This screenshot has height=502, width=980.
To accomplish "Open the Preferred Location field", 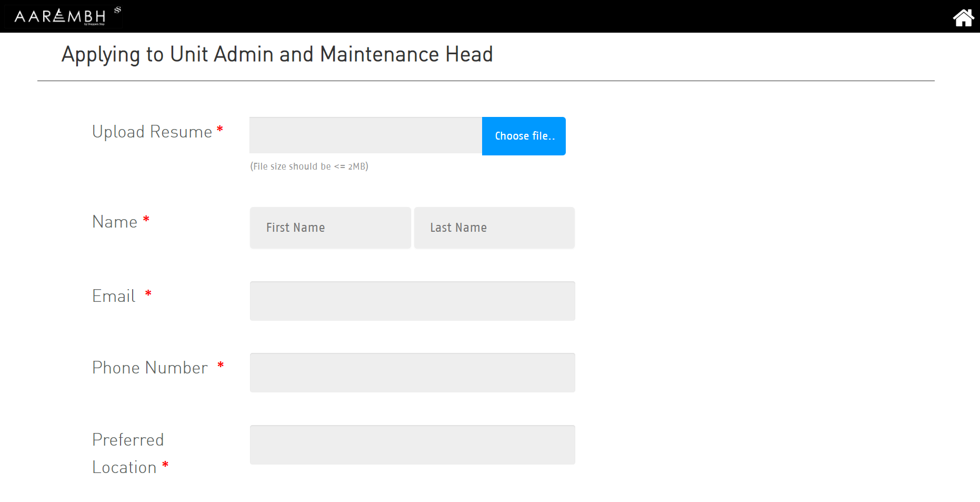I will pos(412,445).
